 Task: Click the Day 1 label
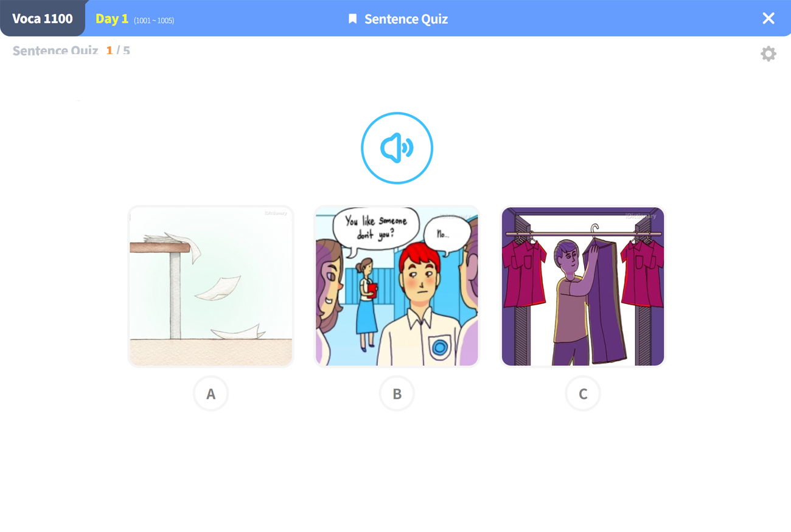112,19
